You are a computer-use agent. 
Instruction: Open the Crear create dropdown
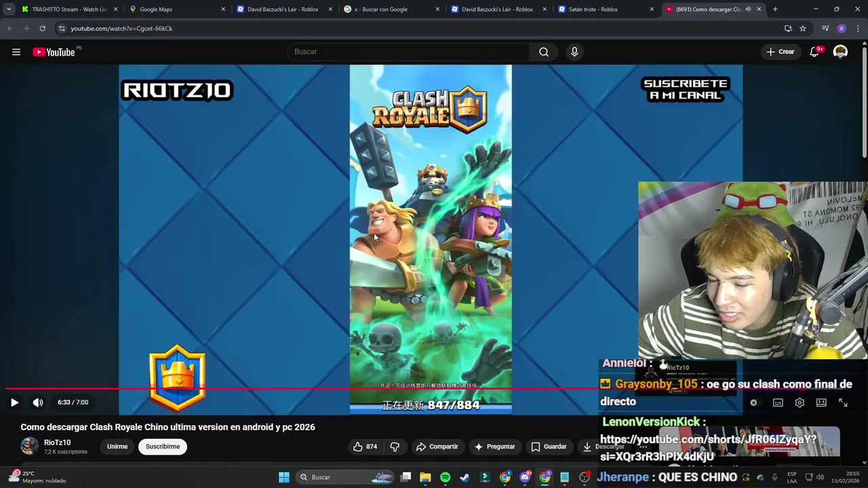click(x=781, y=52)
